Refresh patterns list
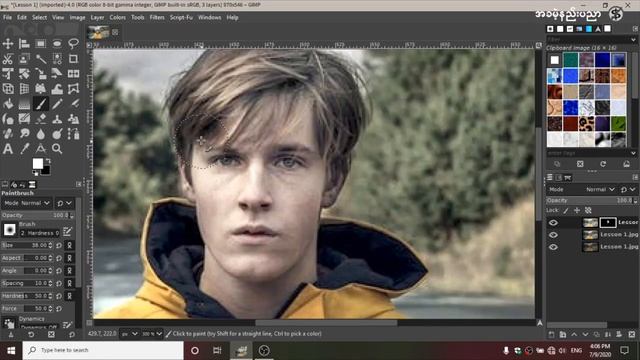The image size is (640, 360). click(603, 164)
